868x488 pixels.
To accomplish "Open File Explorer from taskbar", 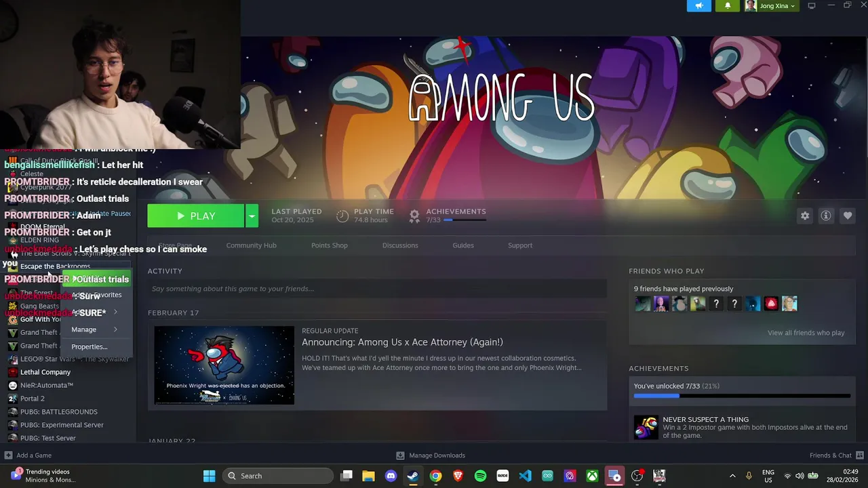I will tap(368, 476).
